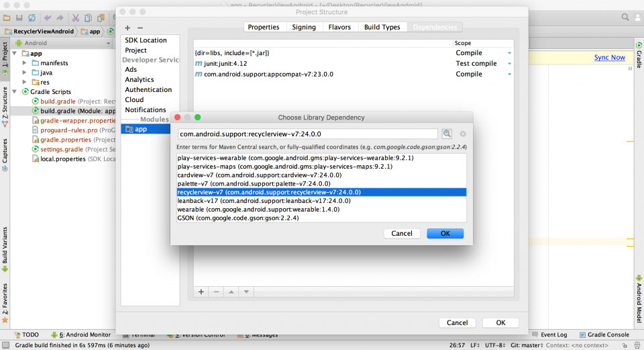
Task: Click OK in Project Structure window
Action: coord(500,323)
